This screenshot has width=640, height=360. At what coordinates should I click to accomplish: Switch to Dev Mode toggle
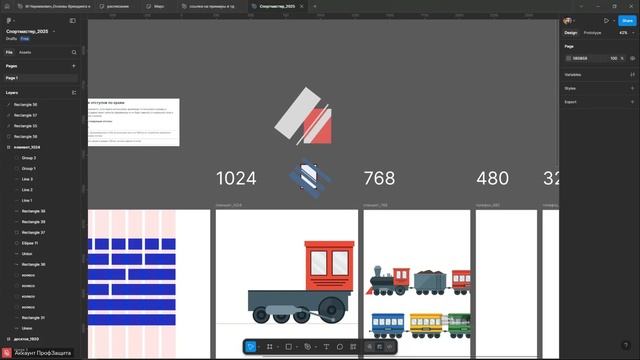click(x=390, y=347)
